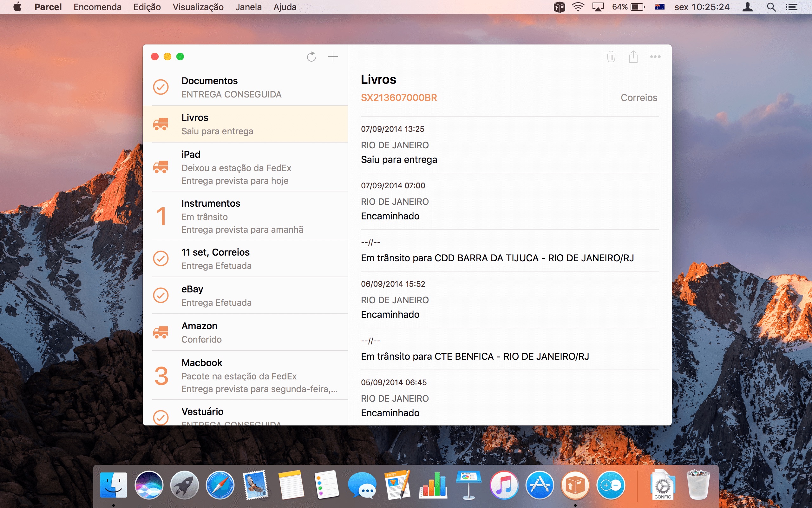Select the eBay delivery row
The image size is (812, 508).
point(245,295)
